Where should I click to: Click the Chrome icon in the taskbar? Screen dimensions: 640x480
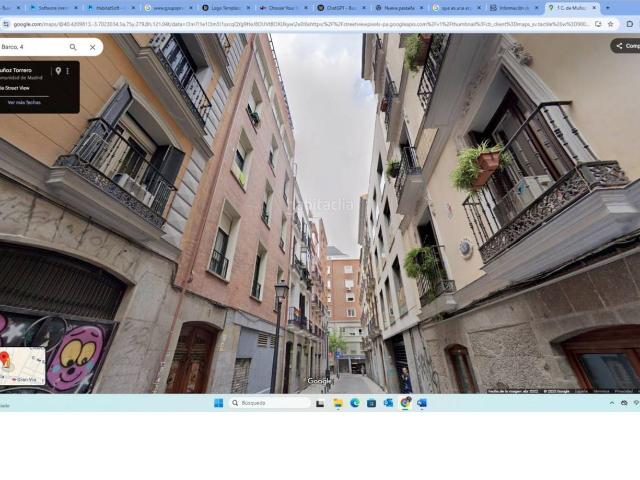pyautogui.click(x=405, y=403)
